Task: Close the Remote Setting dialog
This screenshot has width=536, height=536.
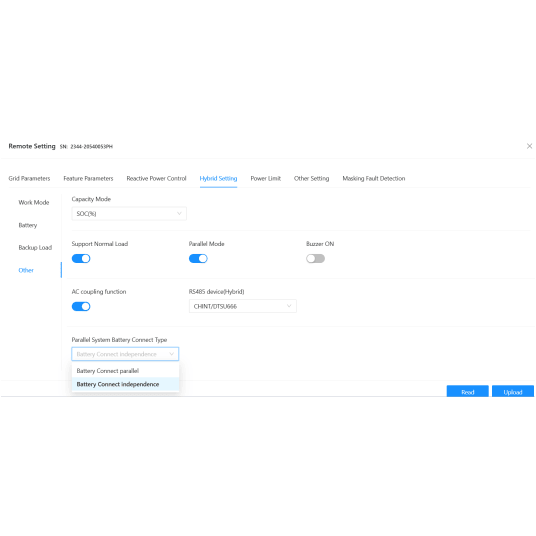Action: 529,146
